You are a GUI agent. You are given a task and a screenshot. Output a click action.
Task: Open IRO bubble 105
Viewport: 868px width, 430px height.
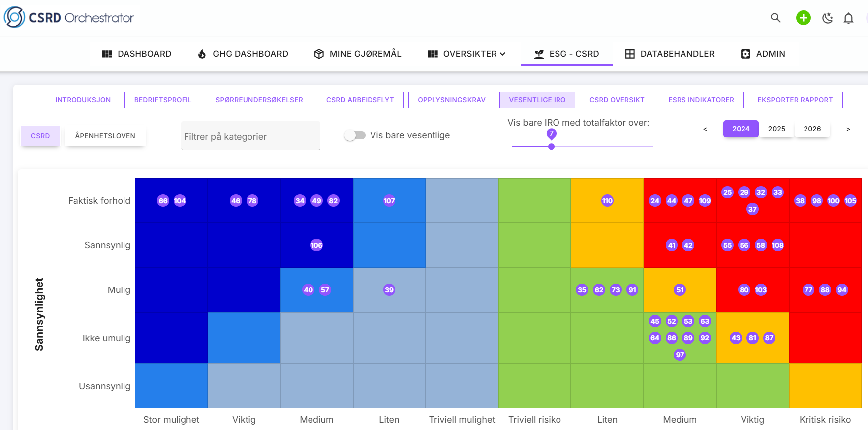pyautogui.click(x=850, y=201)
